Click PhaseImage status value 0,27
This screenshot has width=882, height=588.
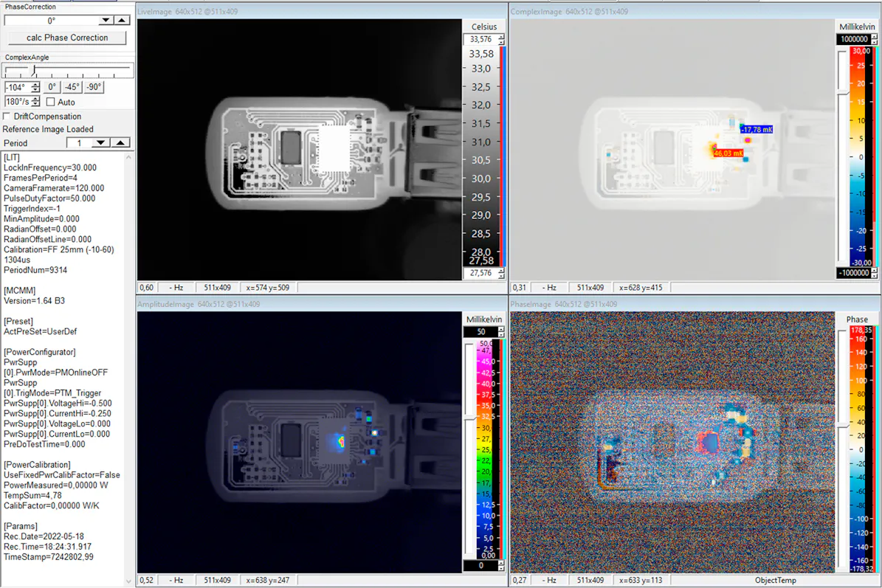pos(519,580)
